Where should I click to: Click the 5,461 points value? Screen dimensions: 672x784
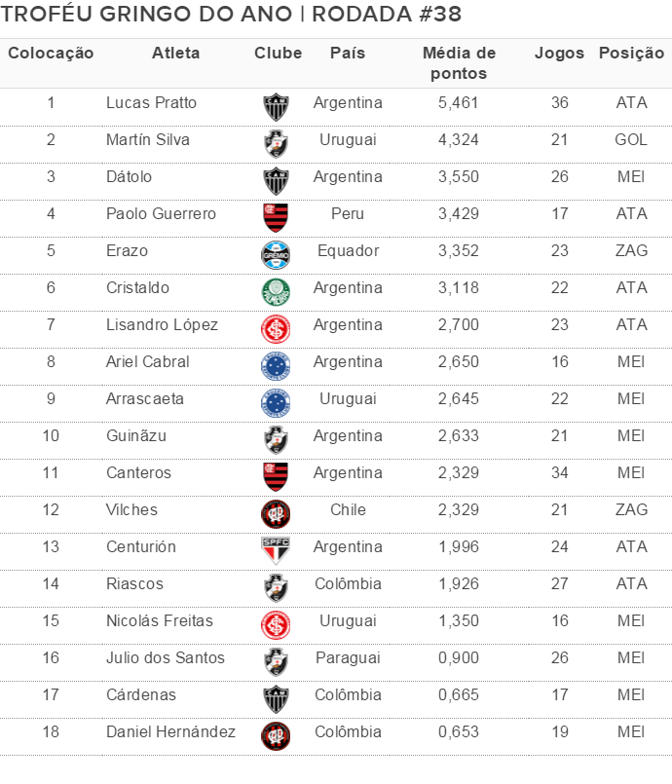pos(459,103)
